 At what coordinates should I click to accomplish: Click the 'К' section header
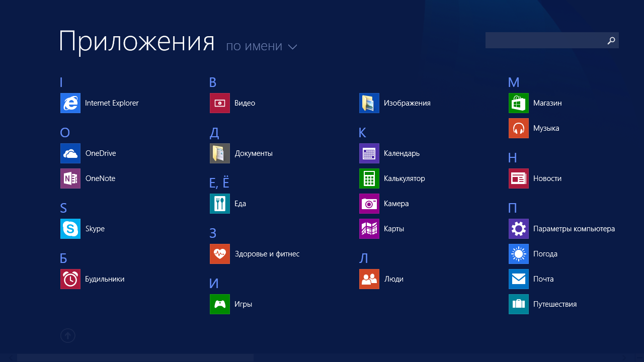(x=362, y=133)
